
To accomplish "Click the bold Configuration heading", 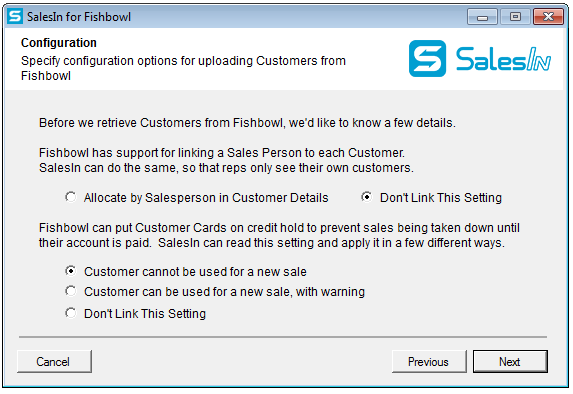I will point(59,43).
